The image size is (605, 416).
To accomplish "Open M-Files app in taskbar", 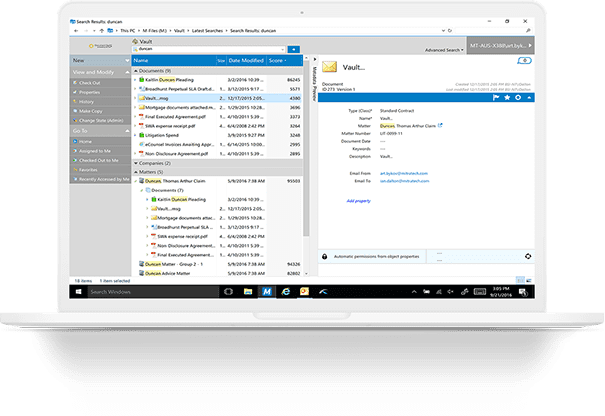I will [x=267, y=292].
